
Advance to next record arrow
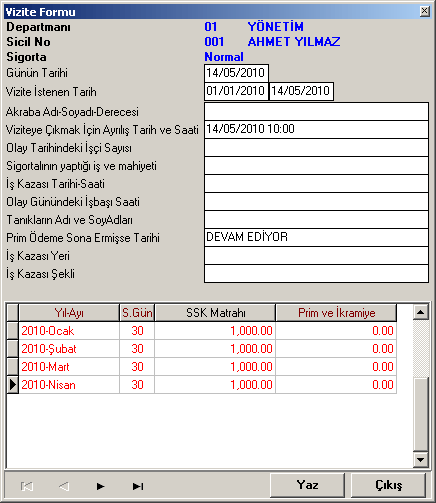coord(100,486)
